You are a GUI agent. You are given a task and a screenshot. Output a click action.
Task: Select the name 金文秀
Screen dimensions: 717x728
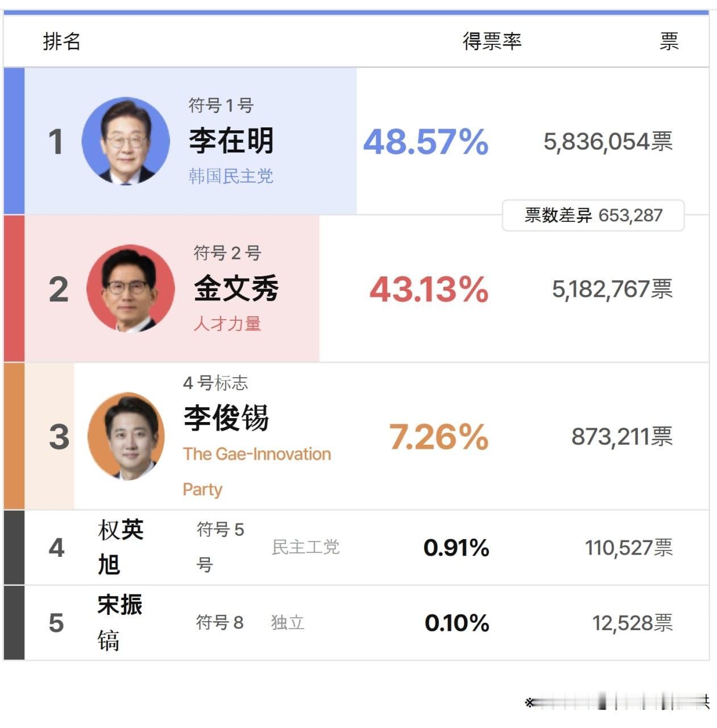(x=237, y=288)
